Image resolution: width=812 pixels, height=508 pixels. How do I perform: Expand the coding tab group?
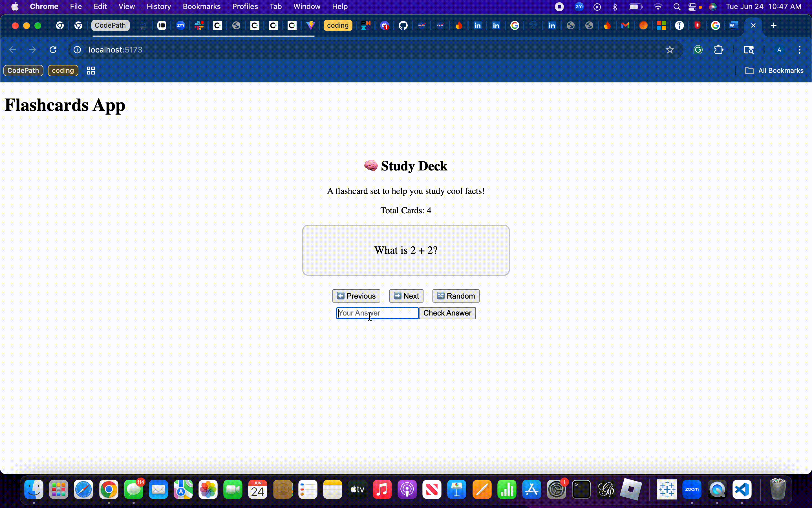(x=337, y=25)
